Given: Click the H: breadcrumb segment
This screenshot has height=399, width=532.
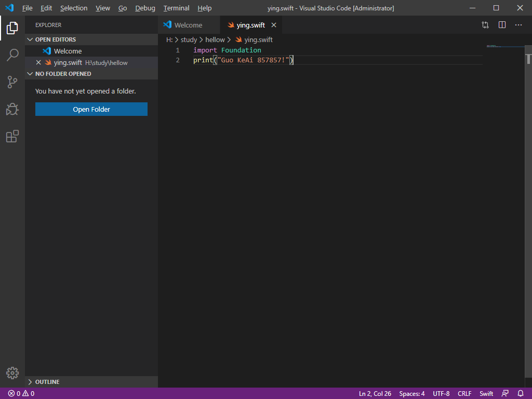Looking at the screenshot, I should [169, 39].
